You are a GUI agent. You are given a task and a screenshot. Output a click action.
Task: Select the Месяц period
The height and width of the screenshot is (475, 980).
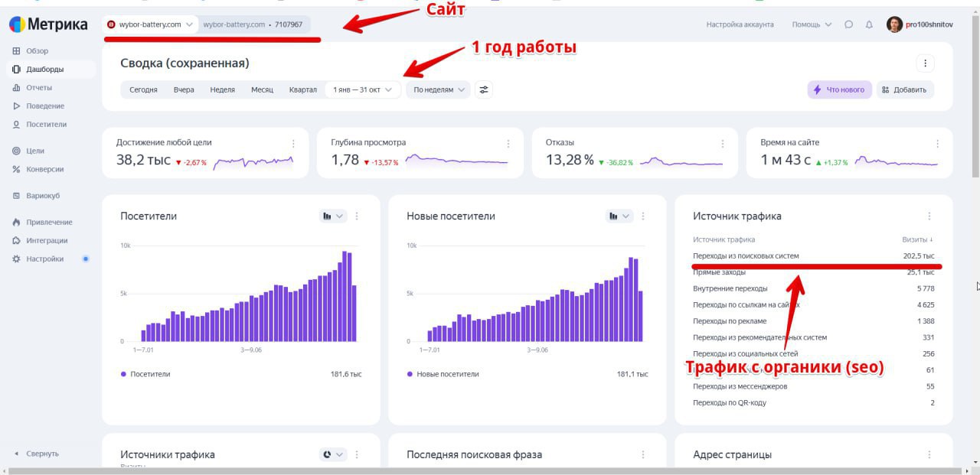pyautogui.click(x=262, y=89)
